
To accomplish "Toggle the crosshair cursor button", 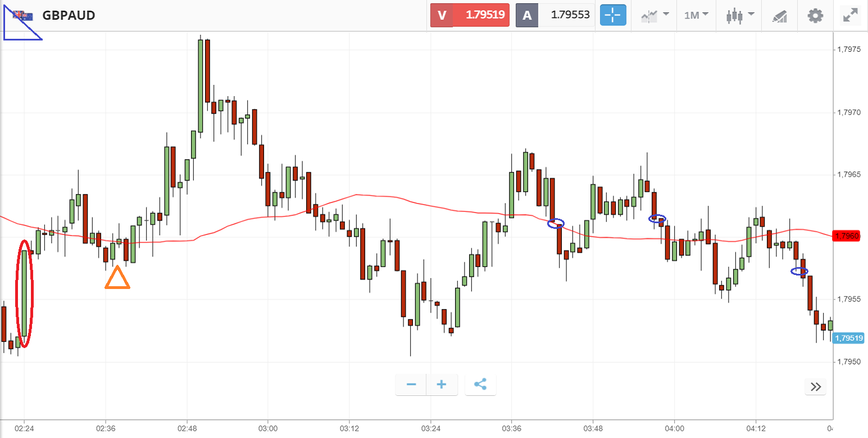I will click(x=613, y=15).
